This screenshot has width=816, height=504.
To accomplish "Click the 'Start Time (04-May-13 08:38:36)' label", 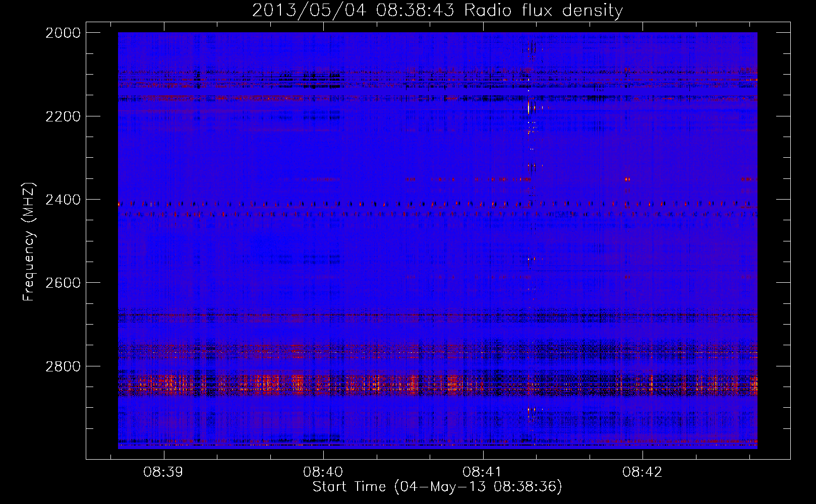I will click(x=437, y=487).
